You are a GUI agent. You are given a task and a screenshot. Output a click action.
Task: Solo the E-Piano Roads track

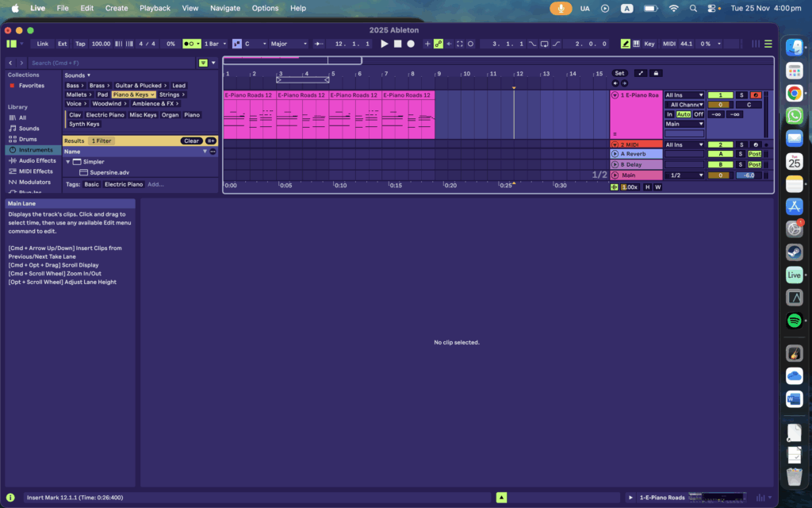click(x=741, y=95)
